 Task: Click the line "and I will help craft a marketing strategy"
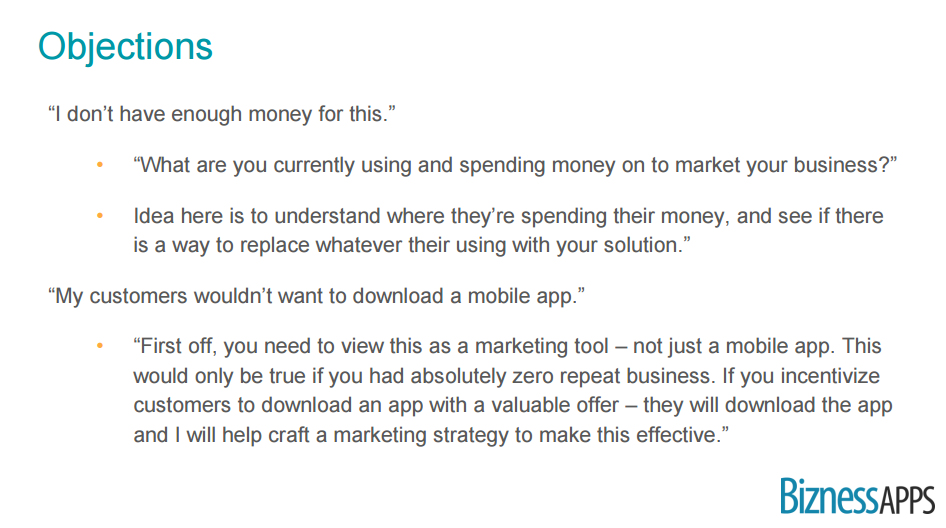(x=426, y=436)
